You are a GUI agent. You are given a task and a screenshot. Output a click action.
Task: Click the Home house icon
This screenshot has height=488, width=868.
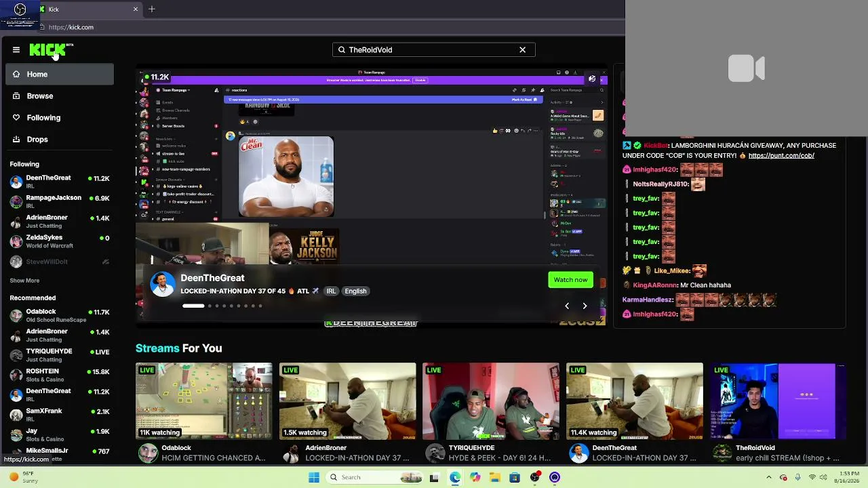click(x=16, y=74)
